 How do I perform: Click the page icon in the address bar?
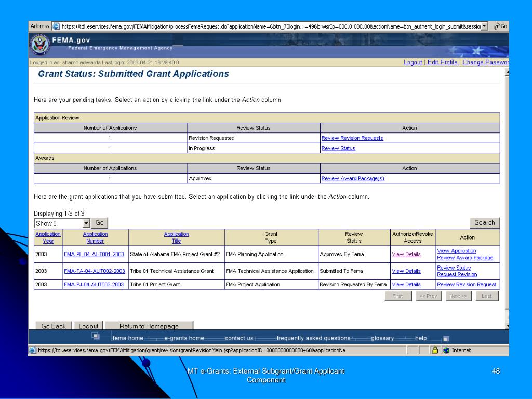[56, 26]
